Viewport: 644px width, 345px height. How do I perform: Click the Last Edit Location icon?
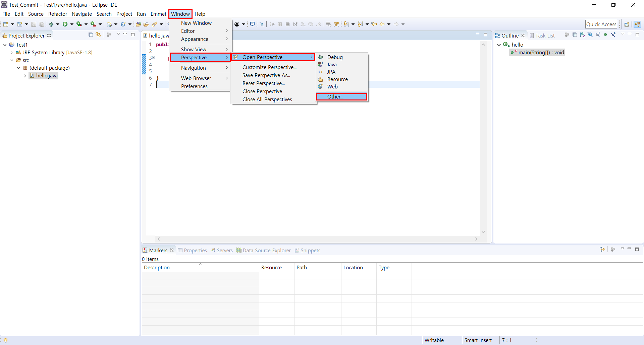point(374,24)
